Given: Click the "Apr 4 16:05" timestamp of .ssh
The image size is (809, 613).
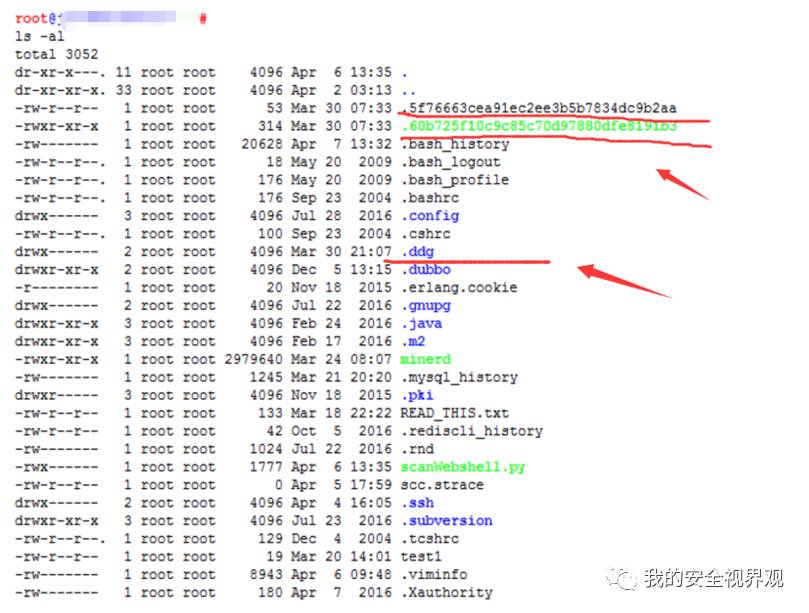Looking at the screenshot, I should (341, 503).
